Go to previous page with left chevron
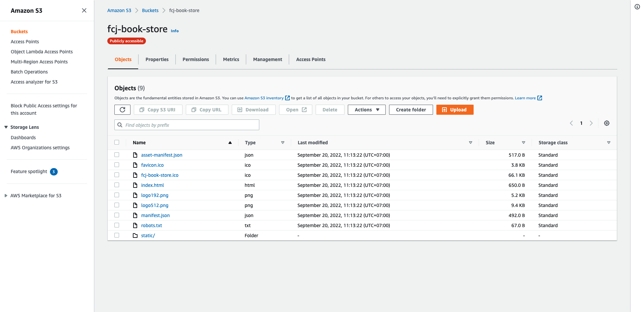Screen dimensions: 644x312 click(x=571, y=123)
